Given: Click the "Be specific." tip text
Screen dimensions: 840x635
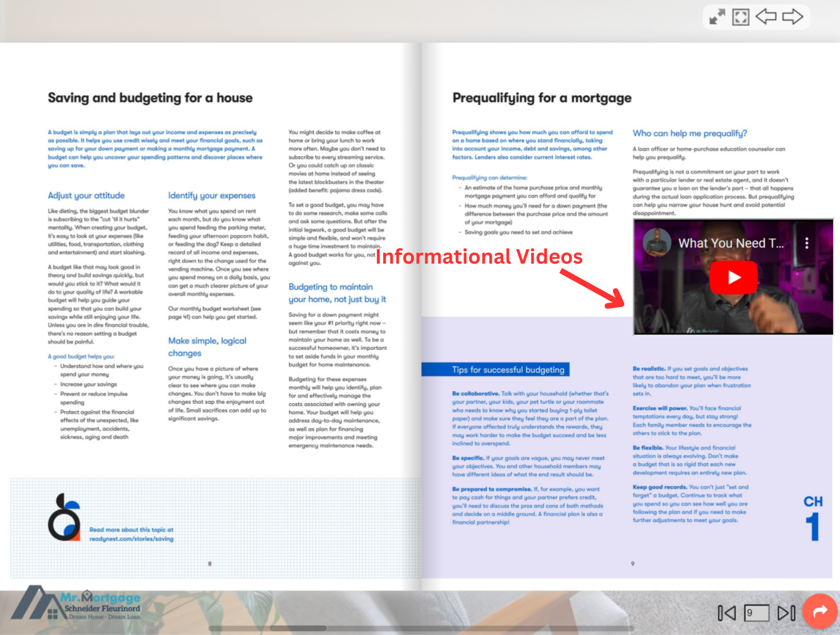Looking at the screenshot, I should pyautogui.click(x=468, y=458).
